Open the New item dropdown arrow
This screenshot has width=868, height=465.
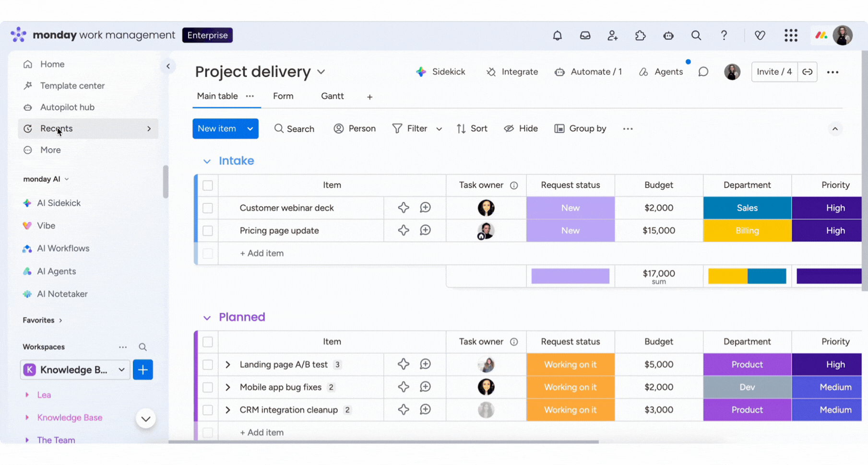click(x=250, y=129)
